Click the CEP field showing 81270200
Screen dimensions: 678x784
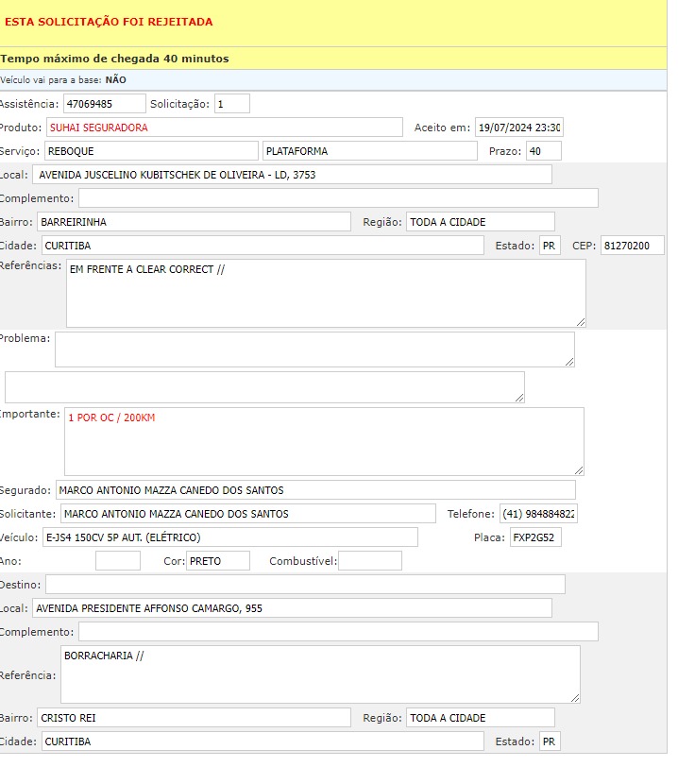632,246
